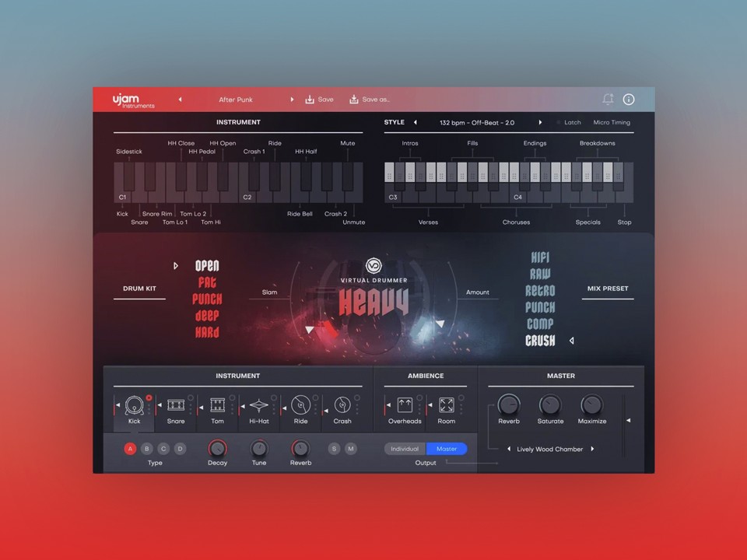Adjust the Master Reverb knob

(509, 405)
